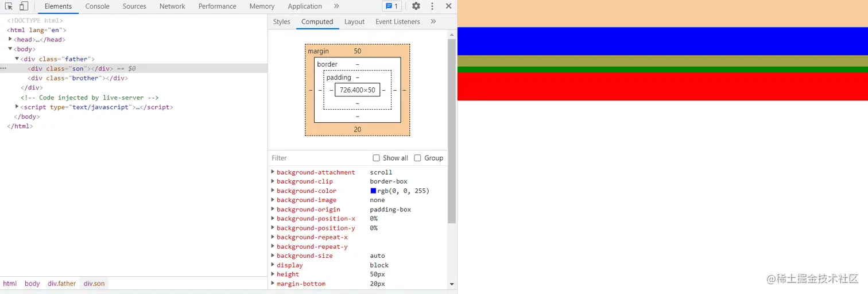Open the DevTools three-dot menu
The width and height of the screenshot is (868, 294).
coord(432,6)
